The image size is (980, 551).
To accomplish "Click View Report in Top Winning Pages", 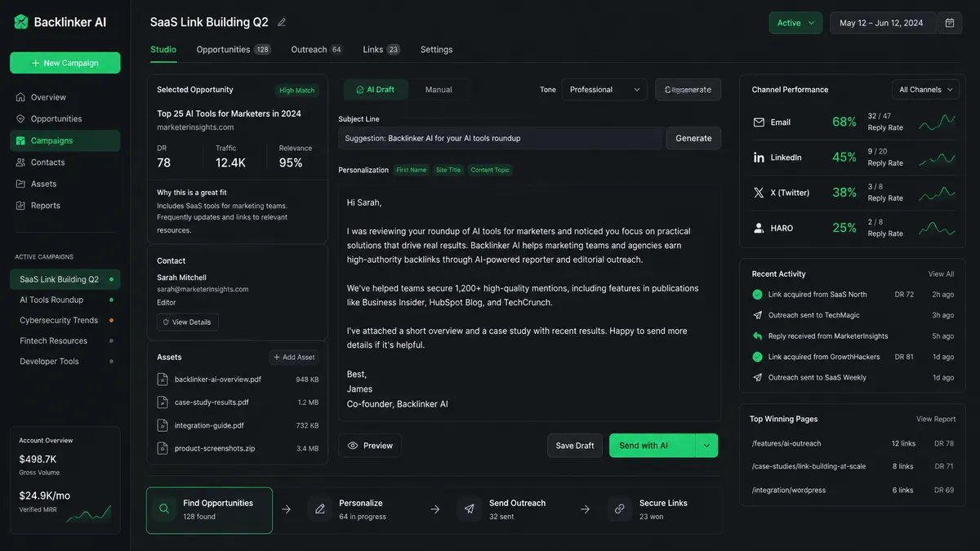I will pos(936,420).
